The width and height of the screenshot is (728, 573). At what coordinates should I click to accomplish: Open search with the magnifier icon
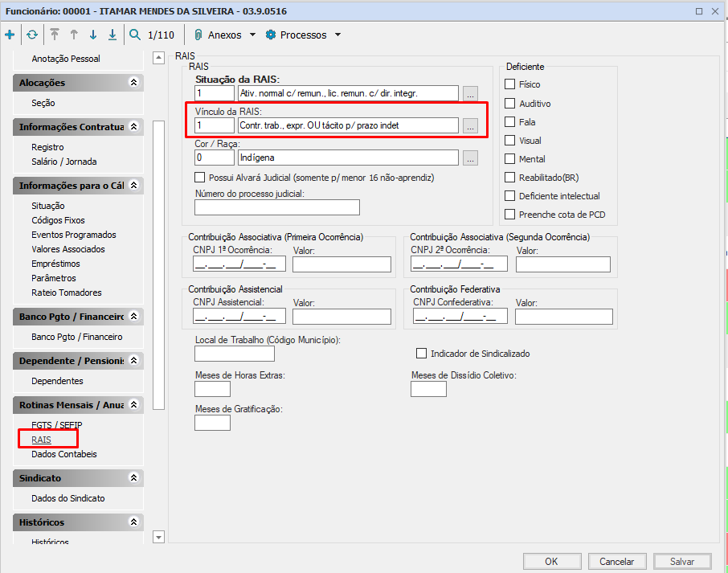click(135, 35)
